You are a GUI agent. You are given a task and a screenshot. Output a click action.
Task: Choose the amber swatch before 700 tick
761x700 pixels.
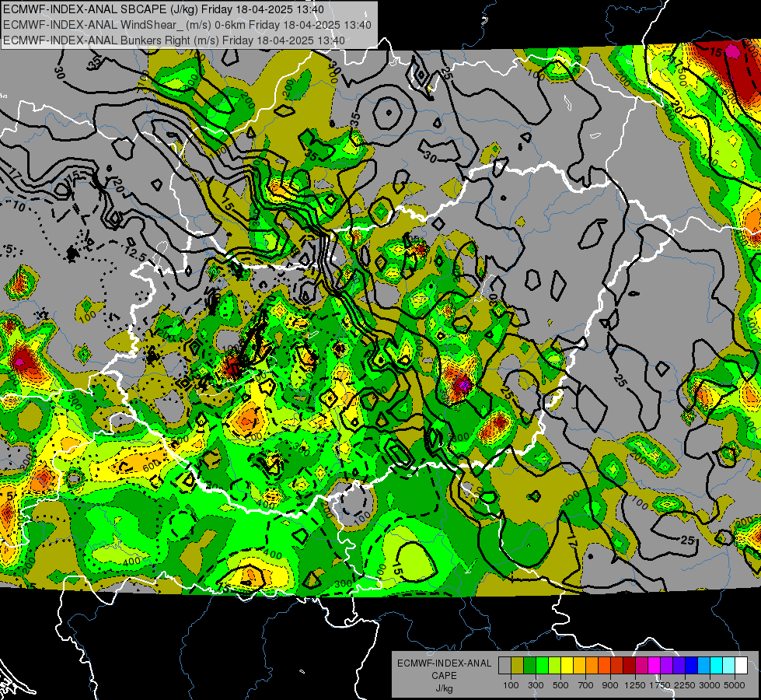579,666
